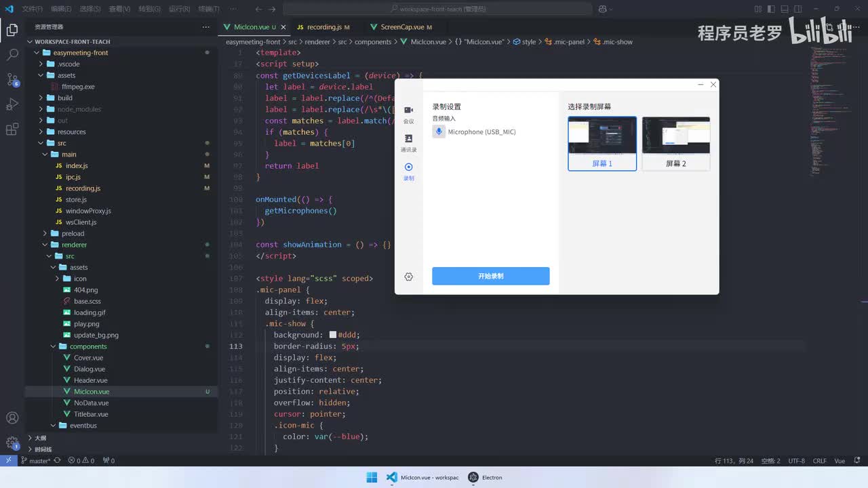This screenshot has width=868, height=488.
Task: Open ffmpeg.exe in the file tree
Action: coord(78,87)
